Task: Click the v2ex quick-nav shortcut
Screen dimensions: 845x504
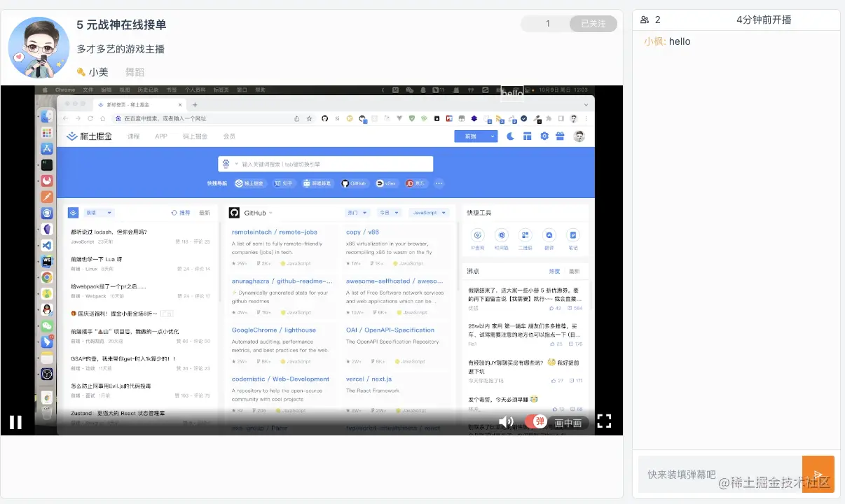Action: tap(387, 183)
